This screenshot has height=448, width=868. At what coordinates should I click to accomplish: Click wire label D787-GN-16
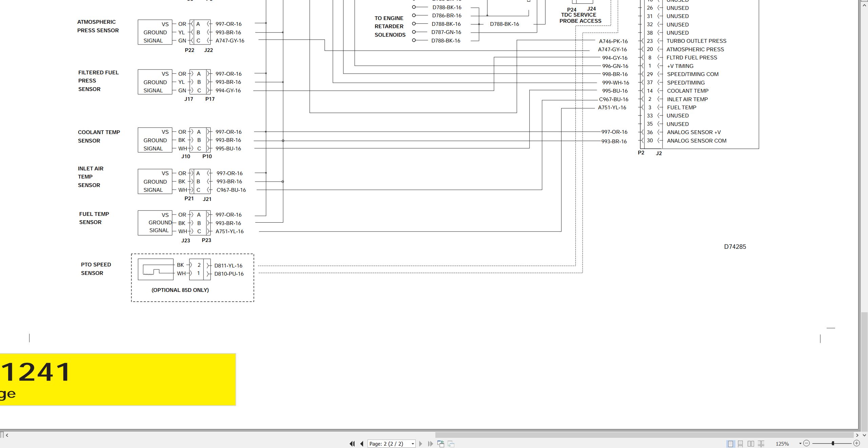point(446,32)
